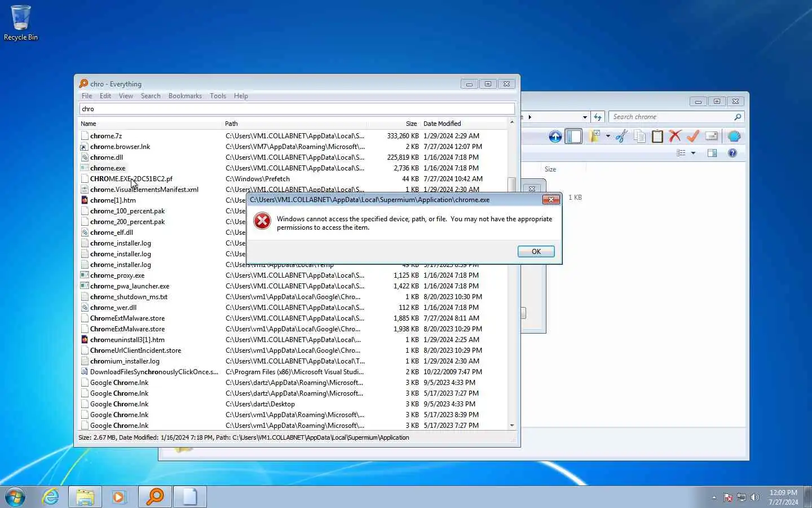The height and width of the screenshot is (508, 812).
Task: Show hidden tray icons arrow
Action: 714,497
